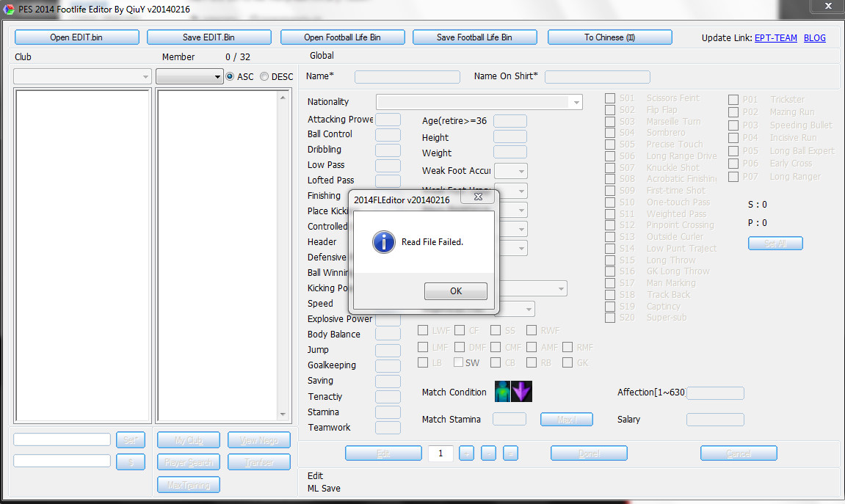Select the DESC sort radio button

click(264, 76)
